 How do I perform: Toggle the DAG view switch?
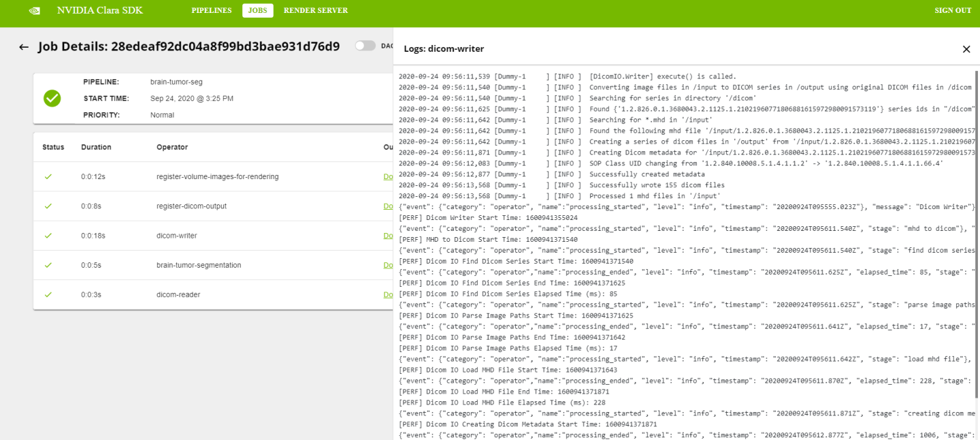pos(365,46)
